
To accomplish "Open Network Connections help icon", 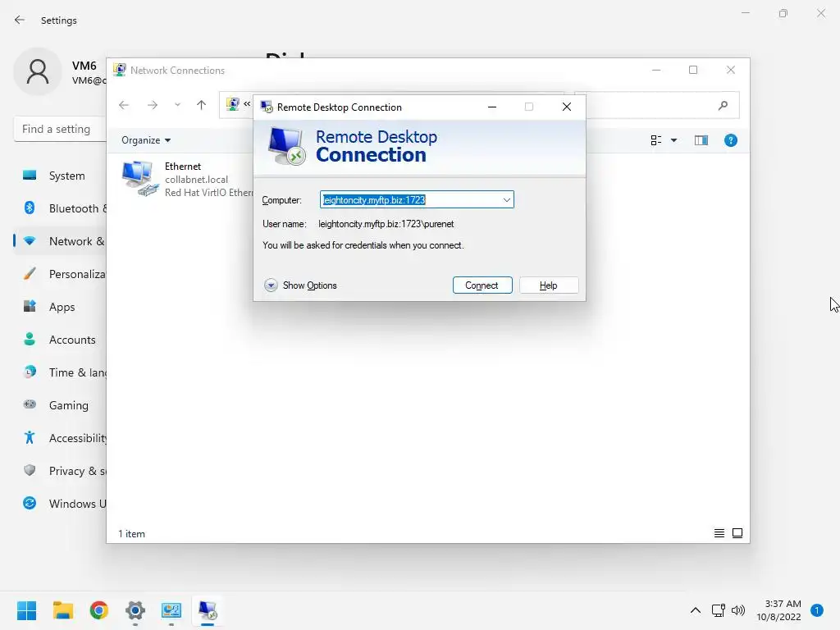I will pyautogui.click(x=731, y=140).
